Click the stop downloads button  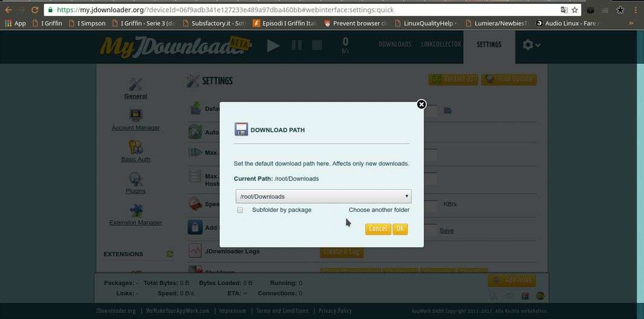pyautogui.click(x=317, y=45)
